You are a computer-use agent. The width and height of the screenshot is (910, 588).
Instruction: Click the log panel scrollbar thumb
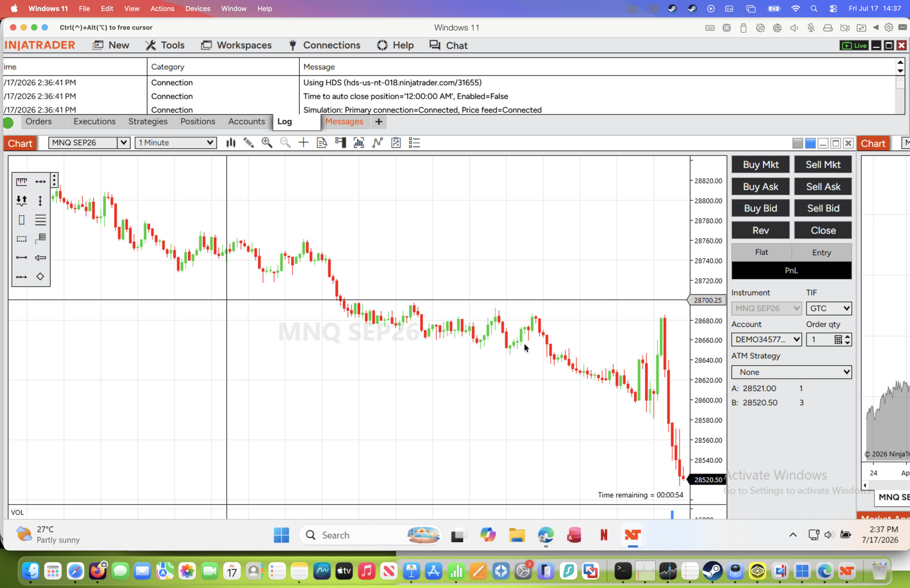pos(900,83)
